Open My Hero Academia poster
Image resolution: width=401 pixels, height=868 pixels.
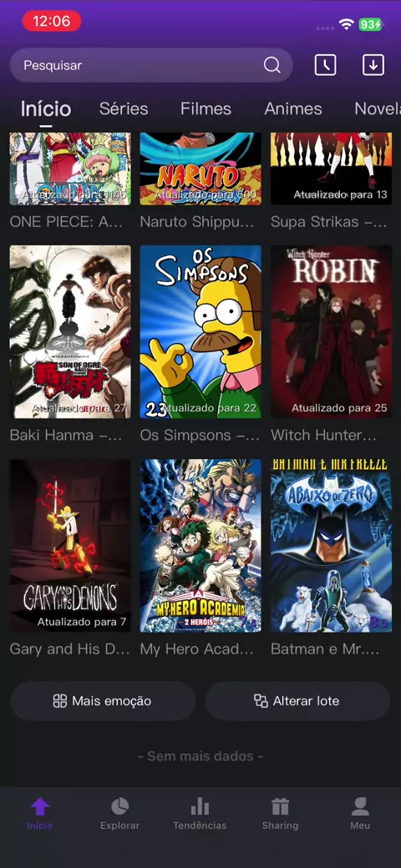coord(200,546)
